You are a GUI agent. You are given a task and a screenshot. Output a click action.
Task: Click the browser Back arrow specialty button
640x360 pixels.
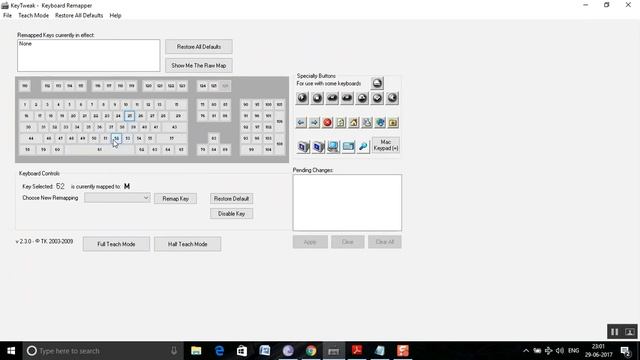click(301, 122)
